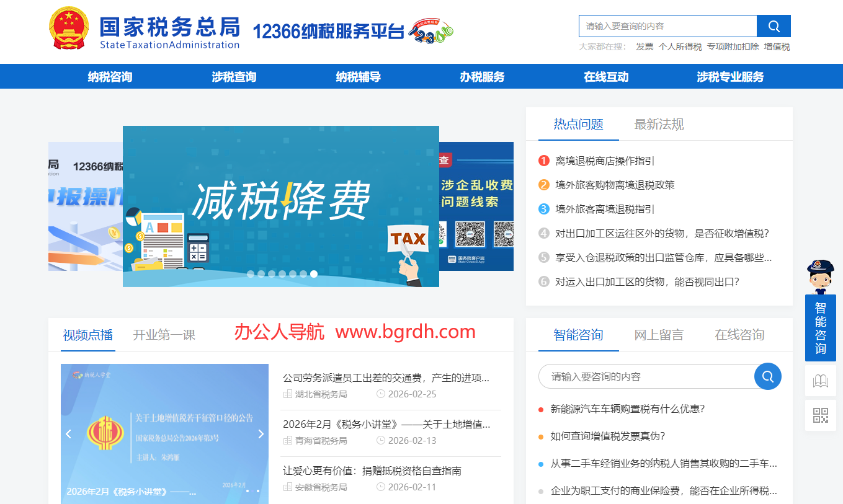The width and height of the screenshot is (843, 504).
Task: Switch to the 热点问题 tab
Action: (x=578, y=124)
